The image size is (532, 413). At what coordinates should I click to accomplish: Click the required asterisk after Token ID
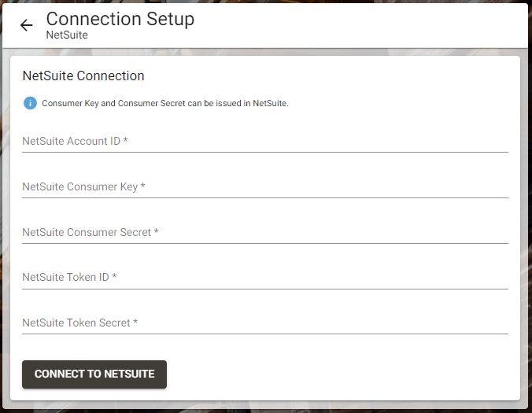coord(114,275)
